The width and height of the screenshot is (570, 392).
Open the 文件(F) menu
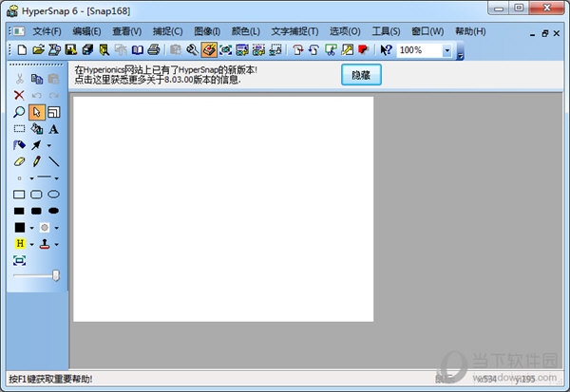[47, 31]
